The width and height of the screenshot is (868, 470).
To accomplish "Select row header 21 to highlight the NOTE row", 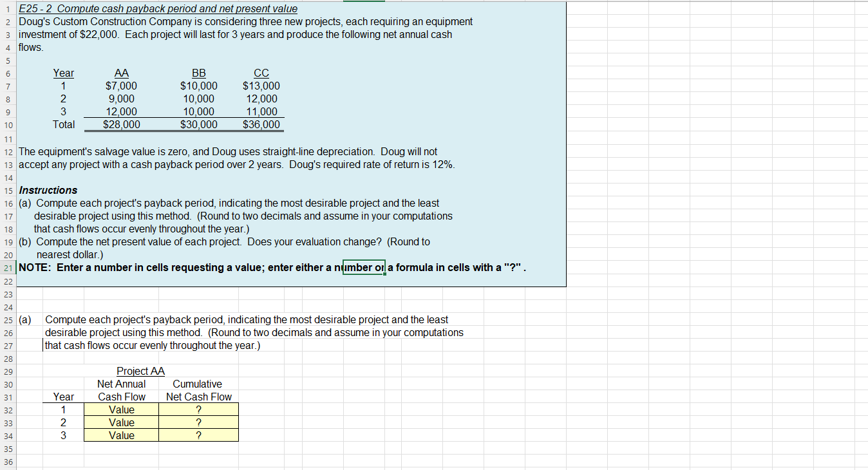I will point(8,267).
